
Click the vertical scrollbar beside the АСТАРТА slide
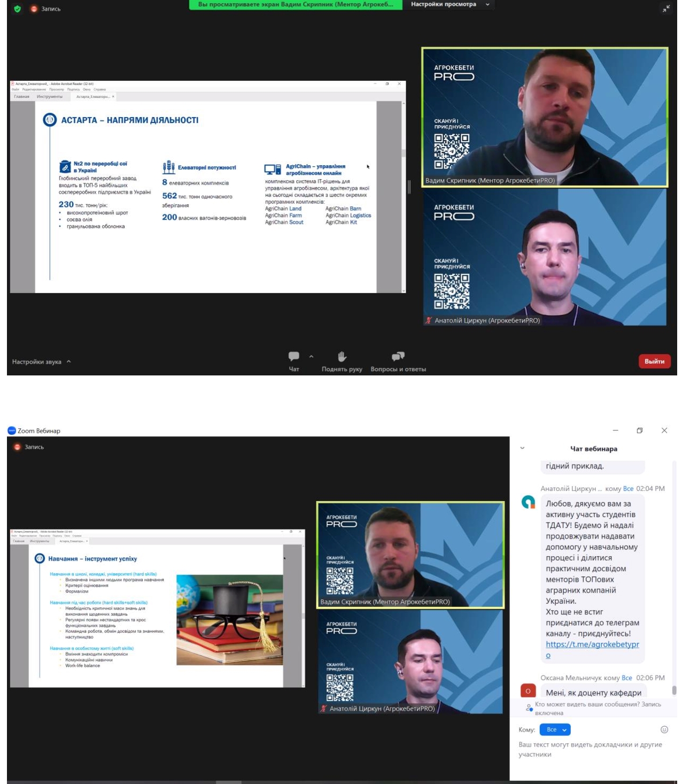(404, 197)
